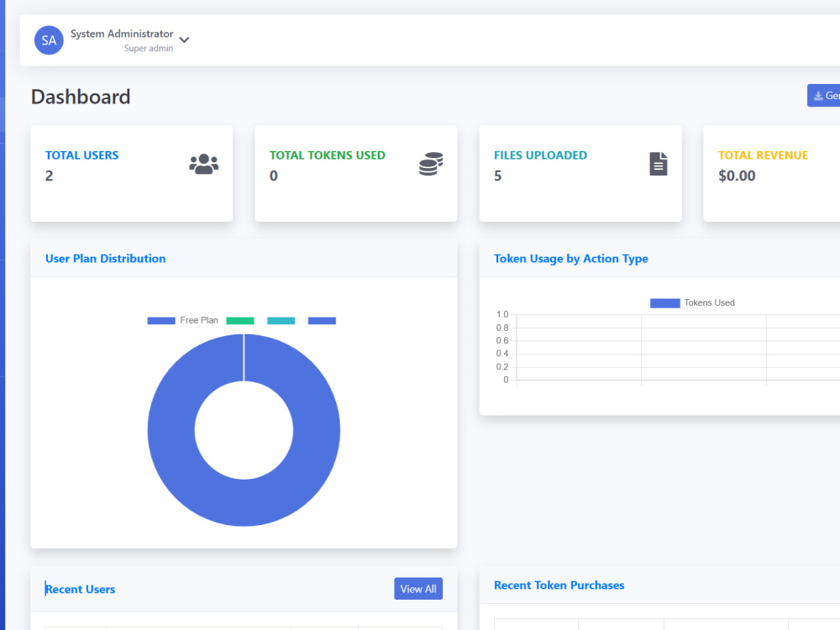Click the View All button in Recent Users
Image resolution: width=840 pixels, height=630 pixels.
point(417,589)
